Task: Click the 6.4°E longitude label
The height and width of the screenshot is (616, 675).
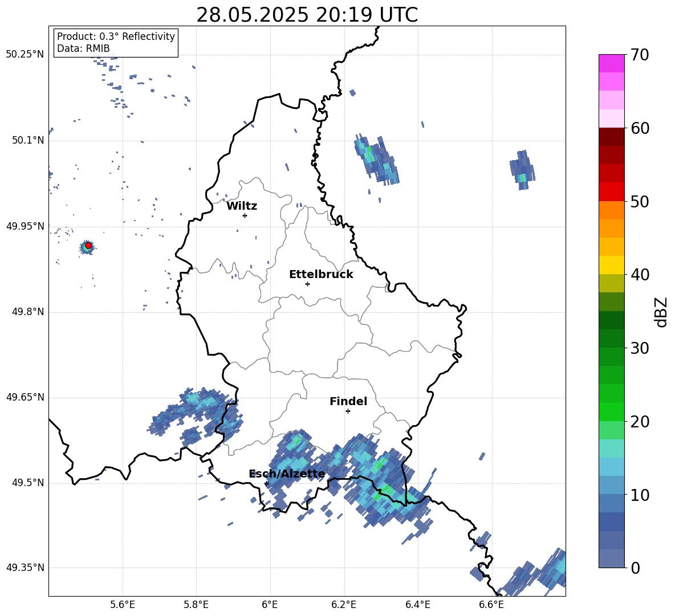Action: tap(417, 605)
